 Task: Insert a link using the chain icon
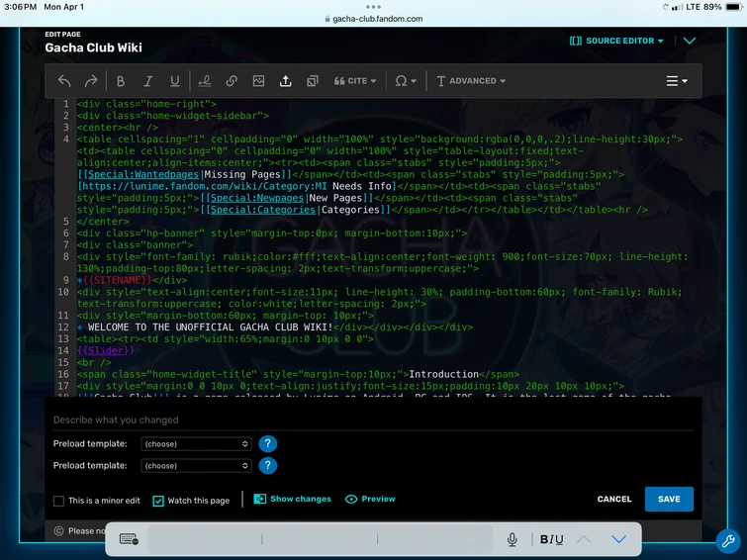[x=232, y=81]
